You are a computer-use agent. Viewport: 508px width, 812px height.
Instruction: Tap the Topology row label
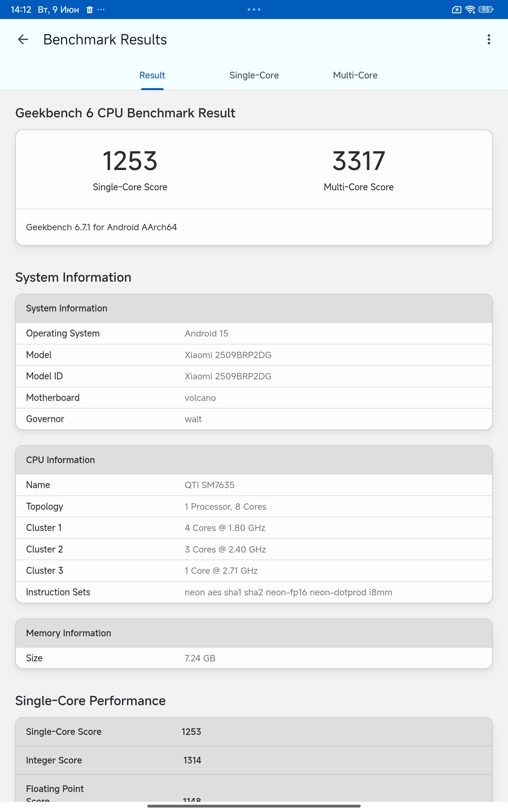click(45, 507)
